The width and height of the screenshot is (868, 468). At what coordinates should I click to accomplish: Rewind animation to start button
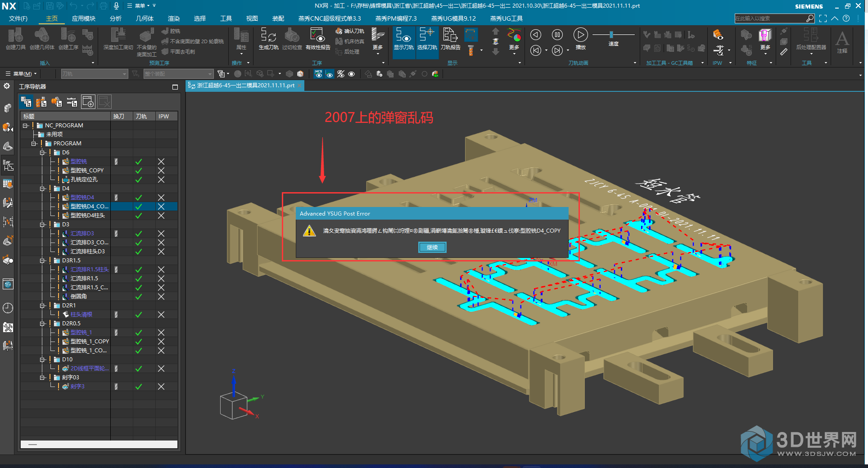(x=535, y=50)
